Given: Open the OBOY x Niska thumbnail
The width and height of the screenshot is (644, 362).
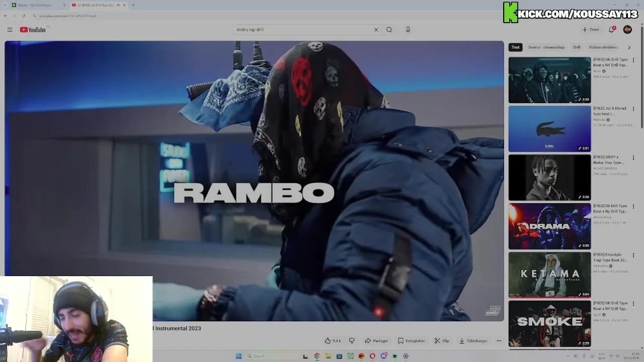Looking at the screenshot, I should pos(549,177).
